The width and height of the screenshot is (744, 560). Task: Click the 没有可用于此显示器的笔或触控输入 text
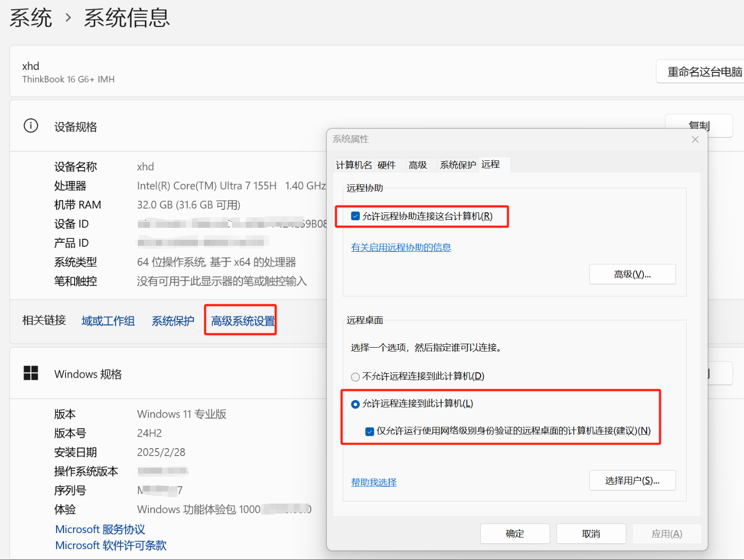click(222, 281)
